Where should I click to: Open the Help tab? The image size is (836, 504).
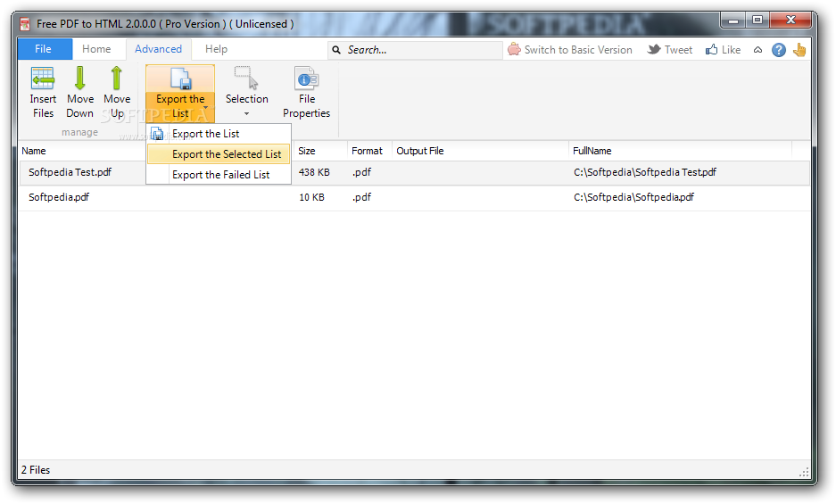click(217, 49)
